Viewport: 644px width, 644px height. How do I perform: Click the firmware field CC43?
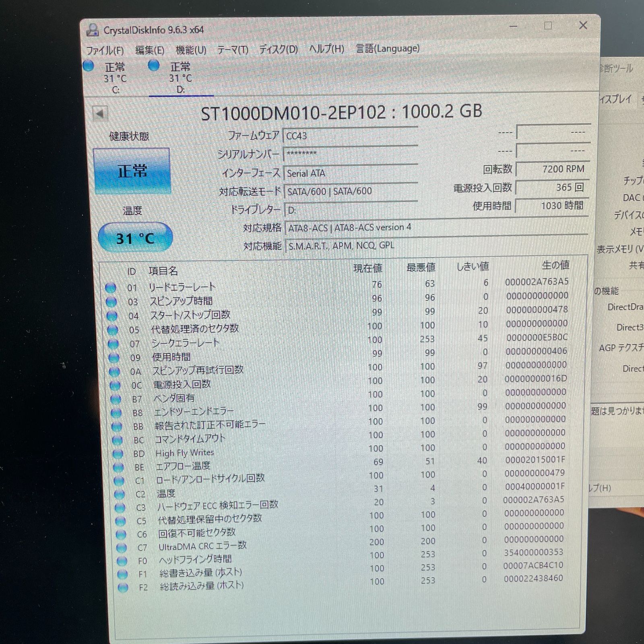click(x=350, y=136)
